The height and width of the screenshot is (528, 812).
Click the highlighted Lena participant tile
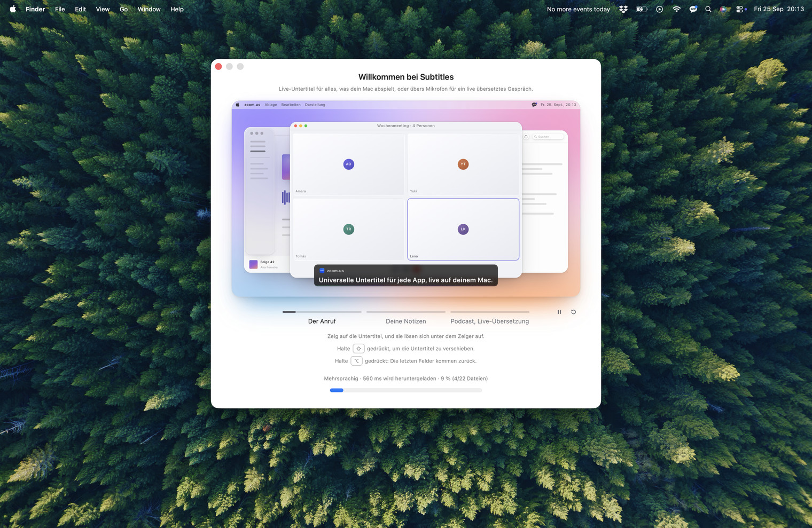463,229
